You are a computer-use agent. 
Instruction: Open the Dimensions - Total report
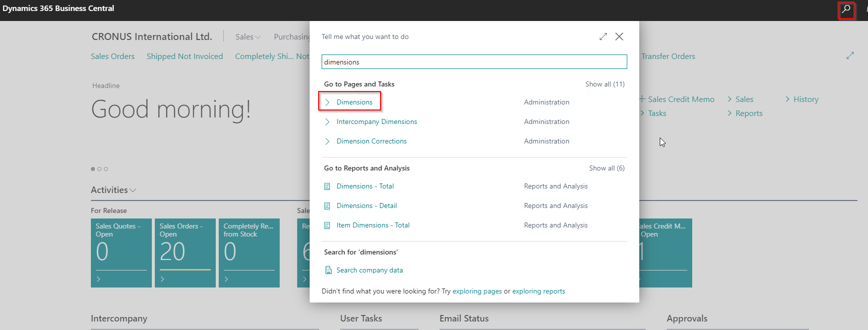pyautogui.click(x=365, y=186)
